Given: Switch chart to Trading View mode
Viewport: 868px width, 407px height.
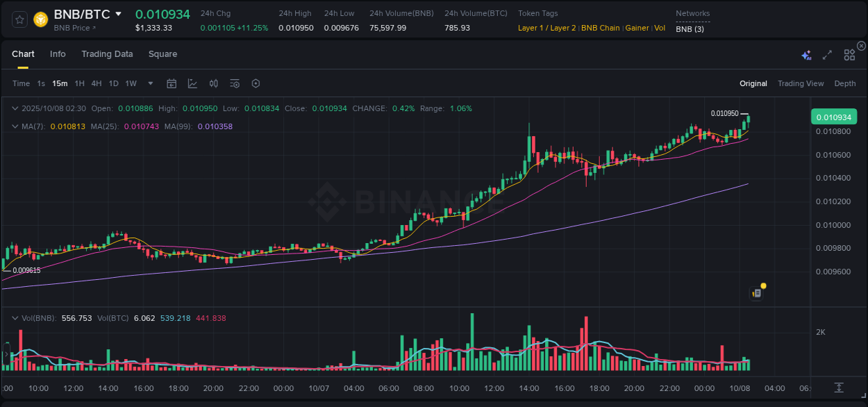Looking at the screenshot, I should 801,83.
